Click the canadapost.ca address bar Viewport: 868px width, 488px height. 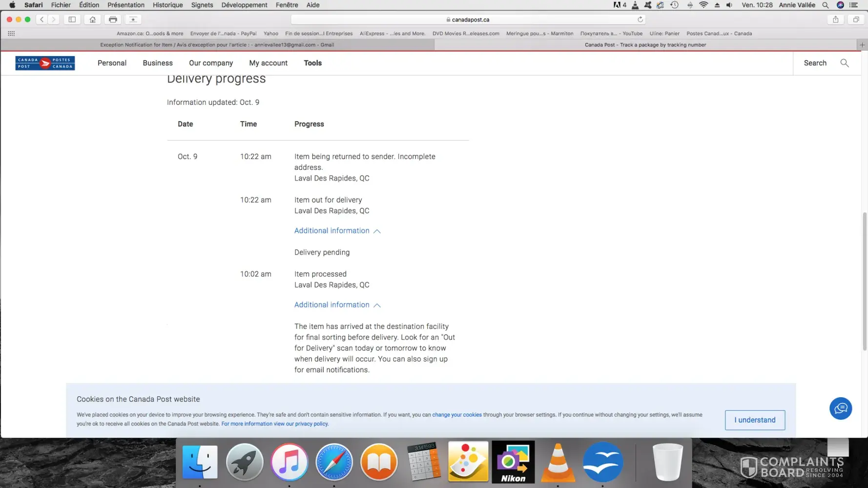[x=468, y=20]
